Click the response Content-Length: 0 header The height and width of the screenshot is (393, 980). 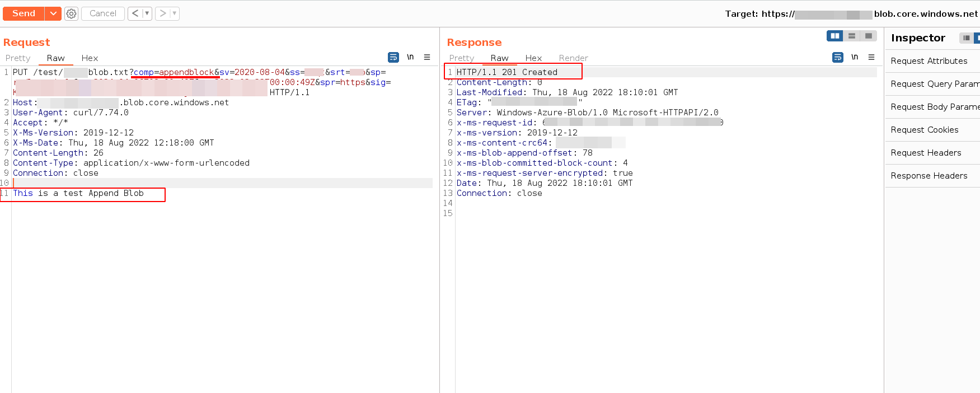(499, 82)
